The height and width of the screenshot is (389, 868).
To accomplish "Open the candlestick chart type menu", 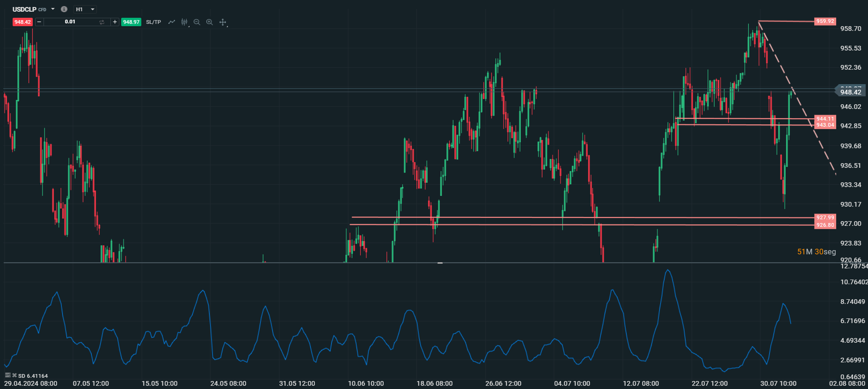I will coord(184,22).
